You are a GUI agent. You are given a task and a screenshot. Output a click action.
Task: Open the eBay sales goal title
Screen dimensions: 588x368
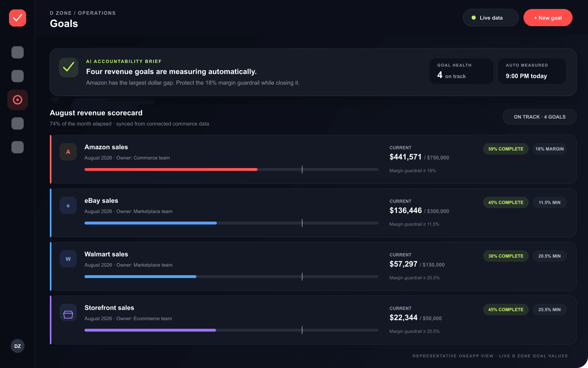[x=101, y=201]
